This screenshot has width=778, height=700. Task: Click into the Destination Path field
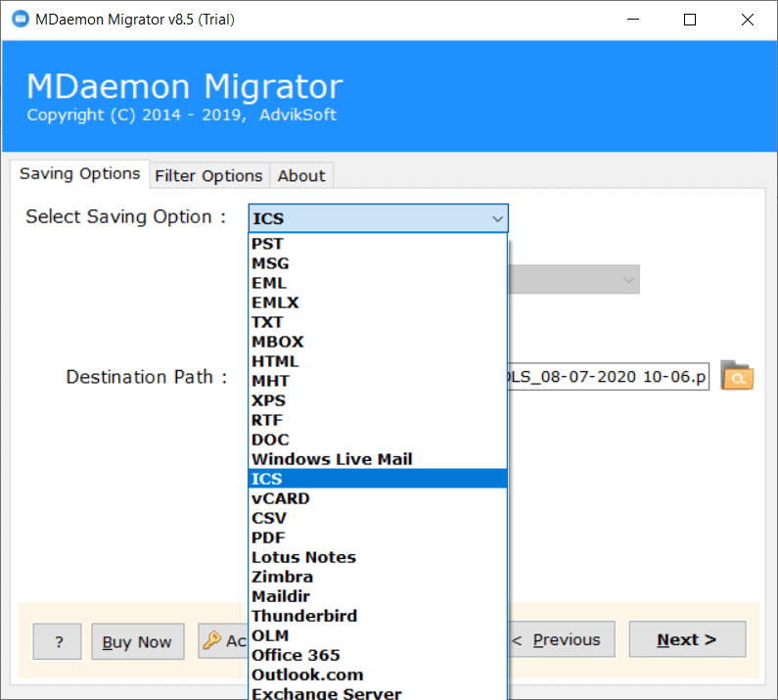coord(609,376)
